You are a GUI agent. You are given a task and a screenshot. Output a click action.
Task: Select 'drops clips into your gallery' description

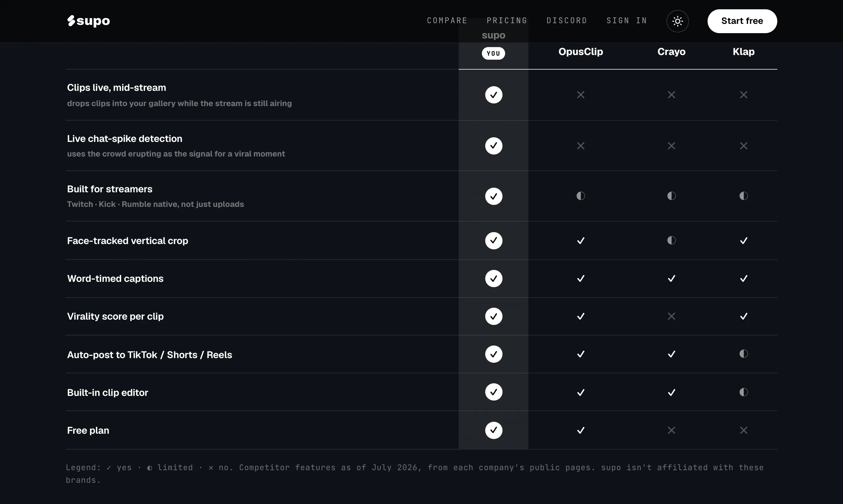(x=179, y=103)
